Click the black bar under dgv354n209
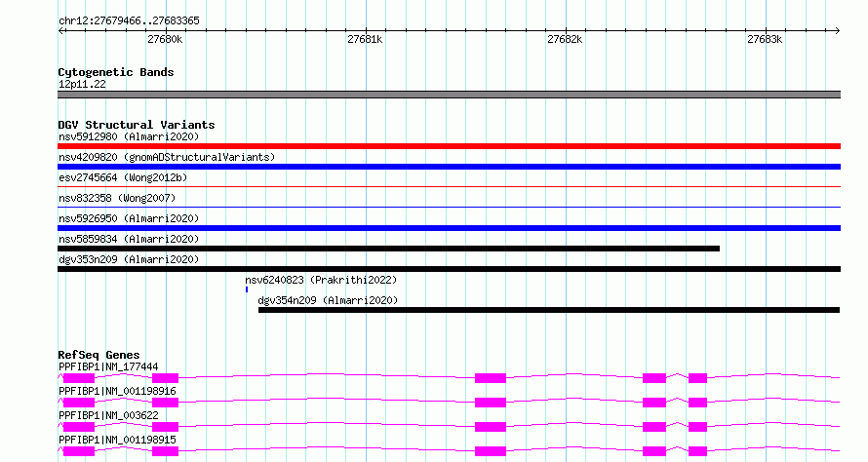Screen dimensions: 868x462 pyautogui.click(x=549, y=310)
